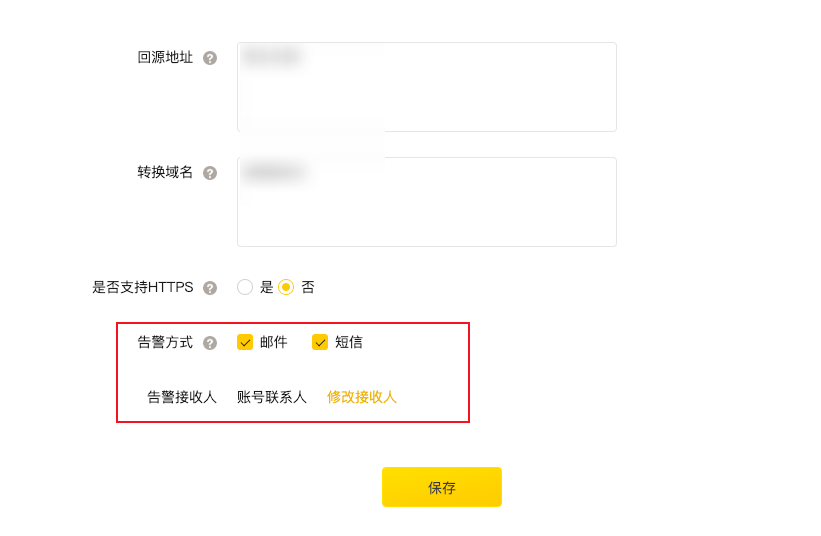Click the yellow 保存 button
This screenshot has height=536, width=821.
(x=442, y=487)
